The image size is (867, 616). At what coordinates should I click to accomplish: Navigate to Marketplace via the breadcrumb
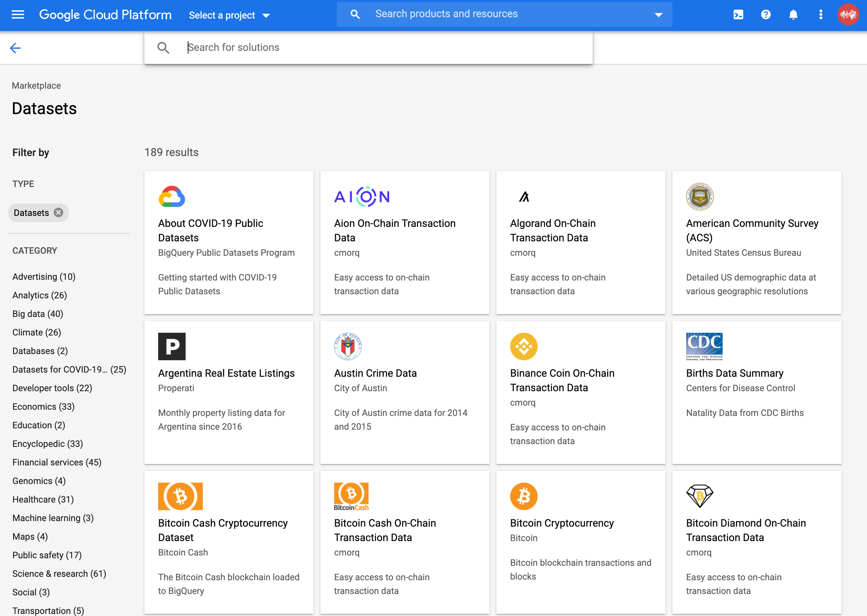point(36,85)
